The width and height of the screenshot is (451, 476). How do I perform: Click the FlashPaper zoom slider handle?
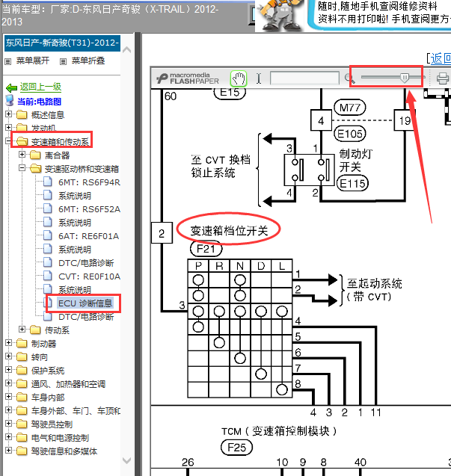405,78
